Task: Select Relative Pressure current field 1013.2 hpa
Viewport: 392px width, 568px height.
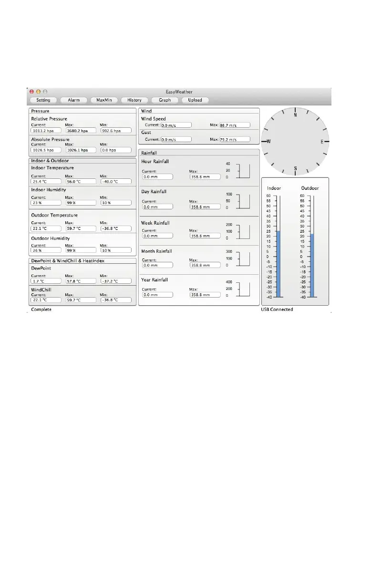Action: pyautogui.click(x=46, y=131)
